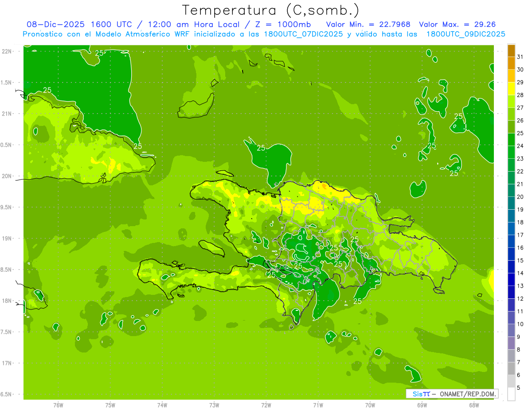Pick the white swatch below legend value 5

[x=511, y=394]
